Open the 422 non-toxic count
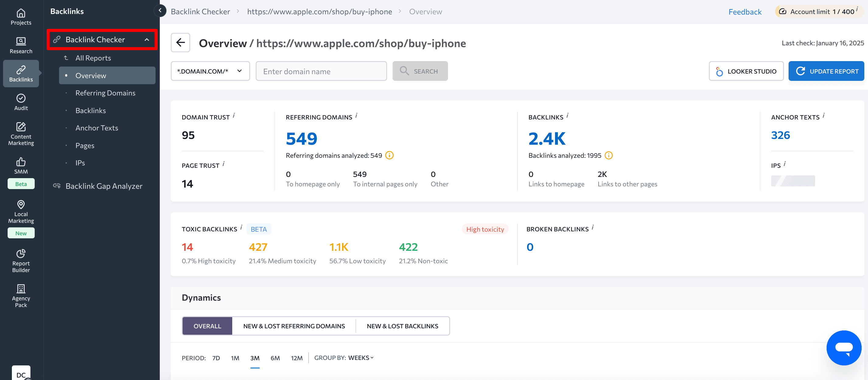 (408, 247)
